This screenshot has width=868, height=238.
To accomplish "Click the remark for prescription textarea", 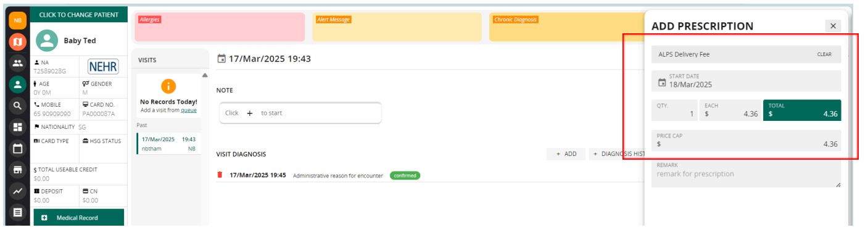I will click(746, 173).
